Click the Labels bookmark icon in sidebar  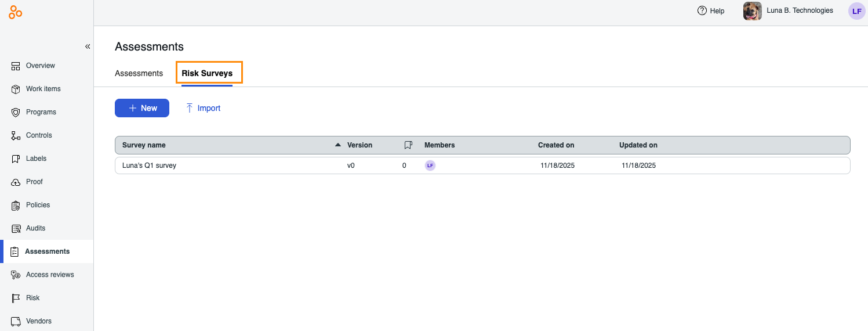click(16, 159)
